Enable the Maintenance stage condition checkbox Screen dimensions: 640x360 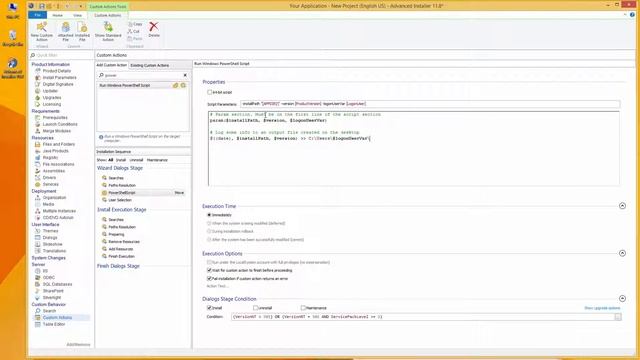tap(303, 308)
